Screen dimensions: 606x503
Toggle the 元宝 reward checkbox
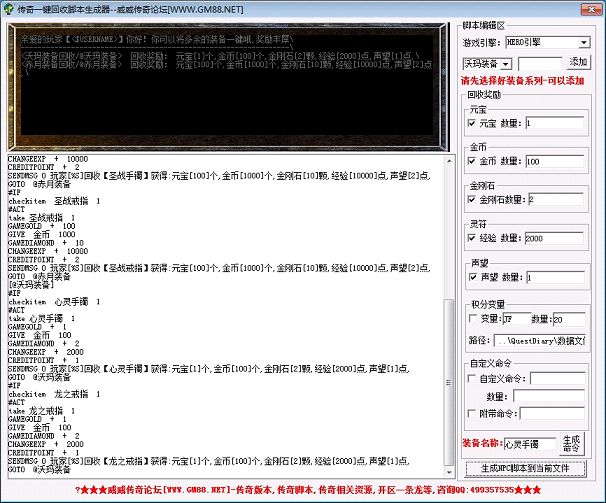click(472, 123)
